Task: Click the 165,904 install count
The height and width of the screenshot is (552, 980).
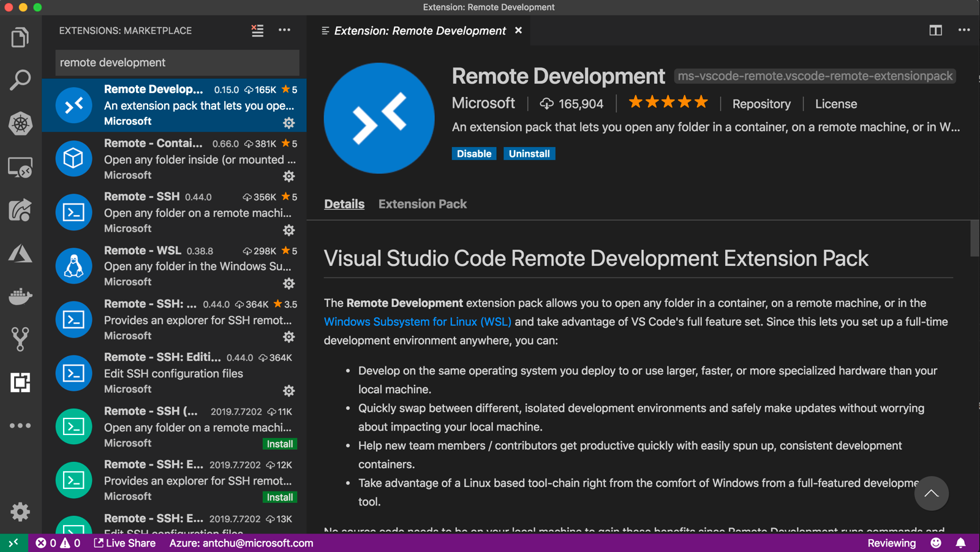Action: click(571, 104)
